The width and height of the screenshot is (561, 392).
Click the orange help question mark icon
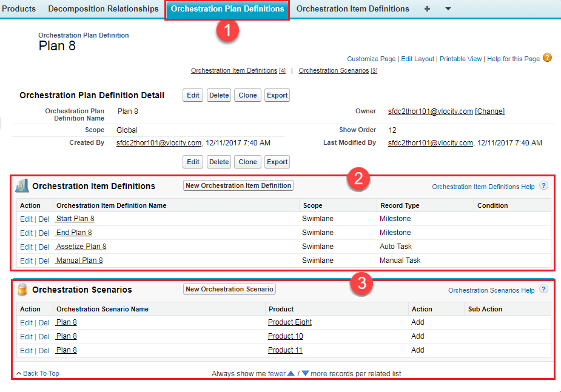[x=547, y=58]
